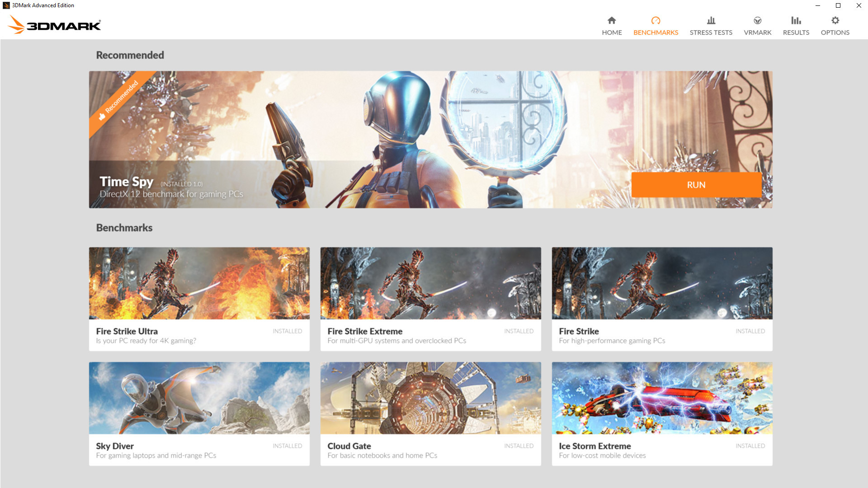This screenshot has width=868, height=488.
Task: Run the Time Spy benchmark
Action: point(696,185)
